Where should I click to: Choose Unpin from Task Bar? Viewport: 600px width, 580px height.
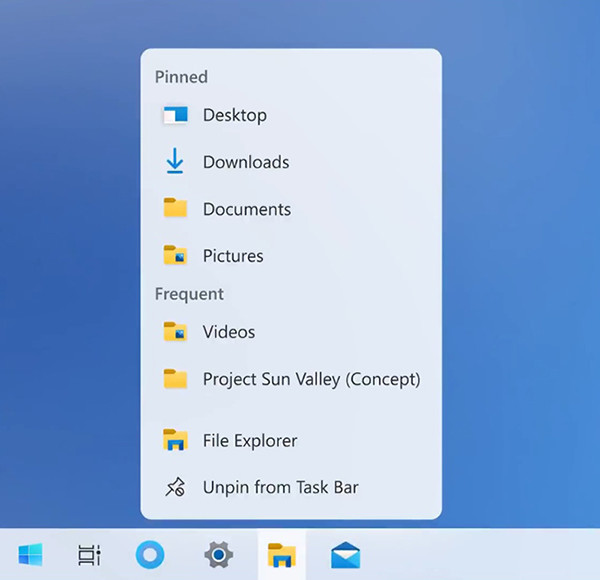point(280,488)
